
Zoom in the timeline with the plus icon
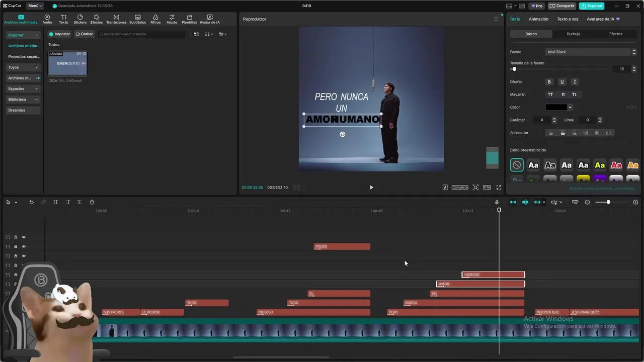635,202
